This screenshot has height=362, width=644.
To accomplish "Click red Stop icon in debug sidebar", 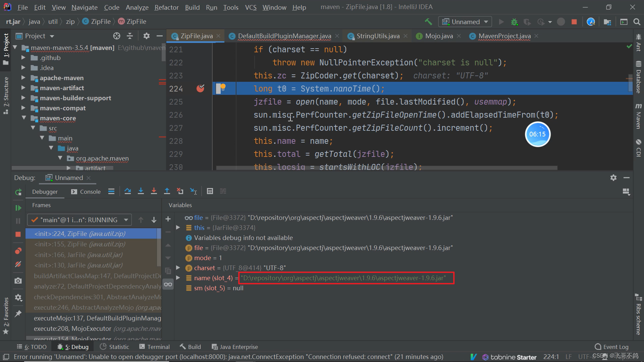I will pos(18,234).
